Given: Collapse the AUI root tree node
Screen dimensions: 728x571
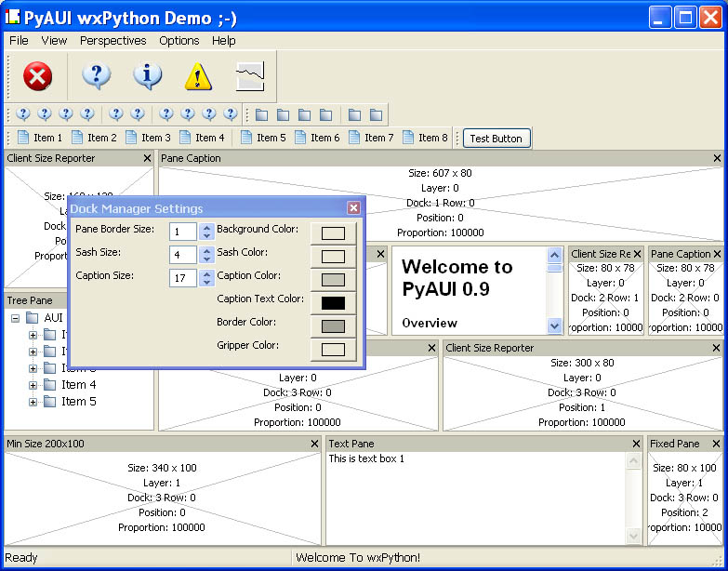Looking at the screenshot, I should (x=17, y=318).
